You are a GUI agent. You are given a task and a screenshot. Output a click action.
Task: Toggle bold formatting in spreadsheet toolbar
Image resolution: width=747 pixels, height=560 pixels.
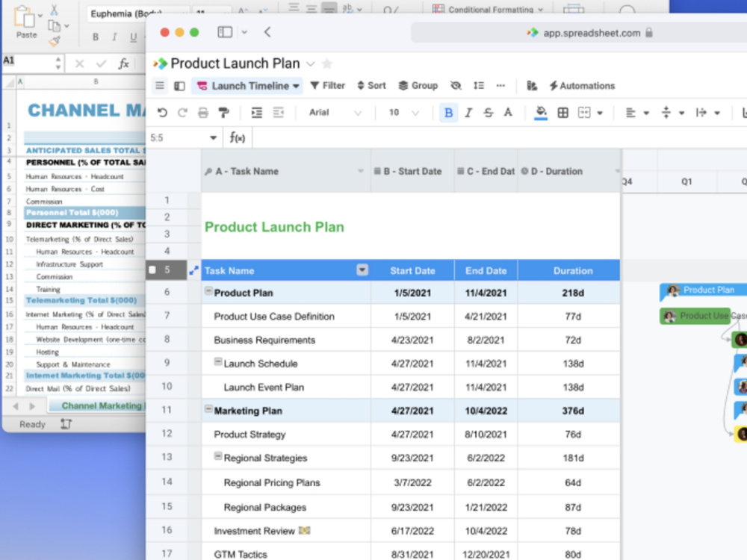click(448, 113)
